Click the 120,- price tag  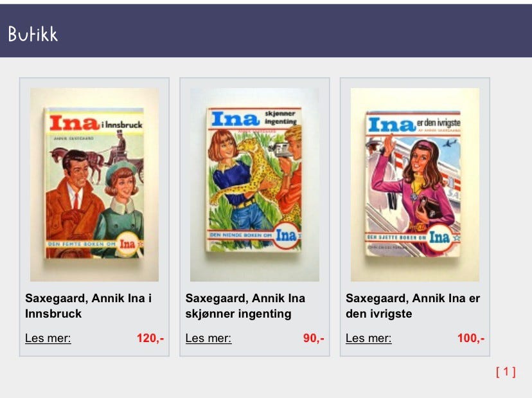click(150, 338)
